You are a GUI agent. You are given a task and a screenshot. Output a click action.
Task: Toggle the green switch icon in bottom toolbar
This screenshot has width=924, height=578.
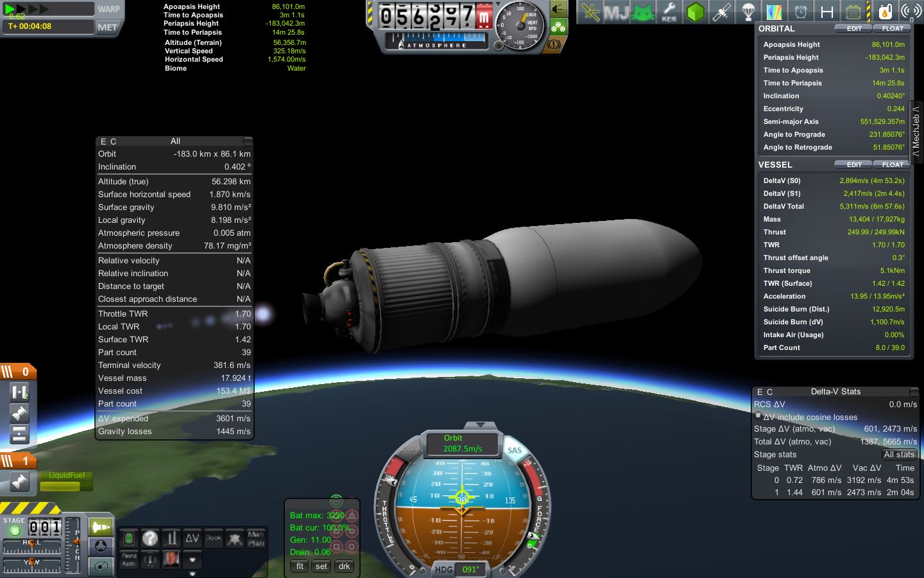[129, 538]
